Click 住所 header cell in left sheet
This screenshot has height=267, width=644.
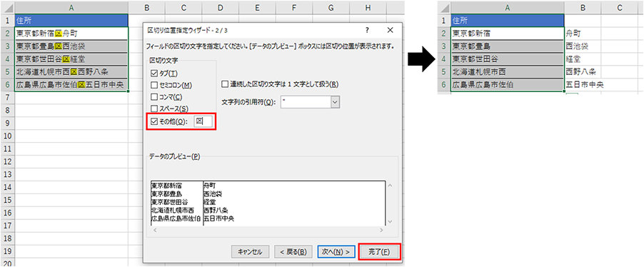[71, 20]
